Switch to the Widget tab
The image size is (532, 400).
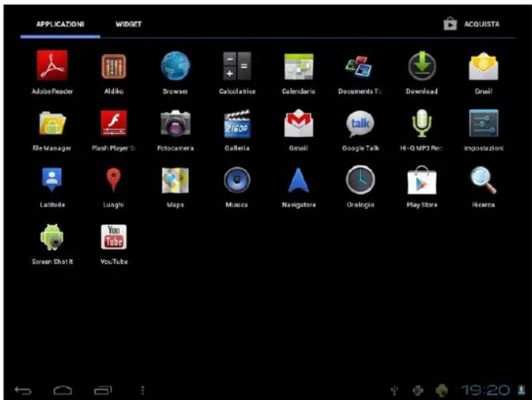[x=129, y=24]
